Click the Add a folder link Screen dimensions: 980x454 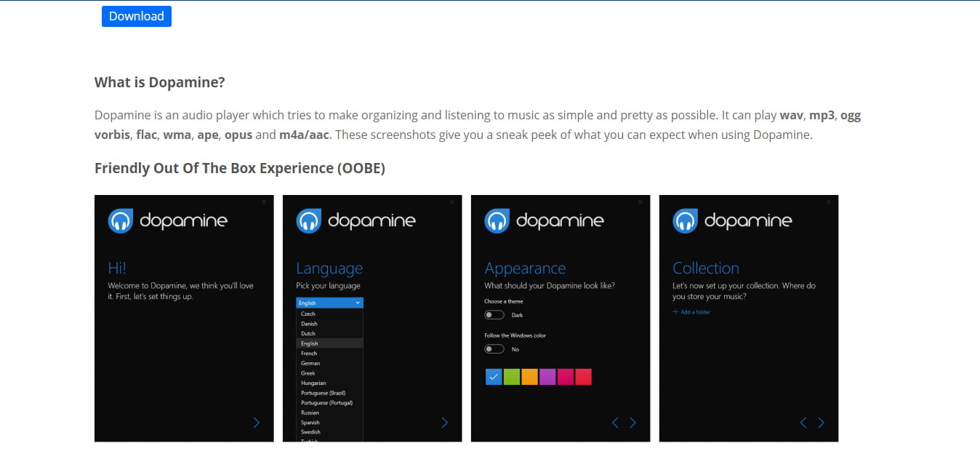[x=691, y=312]
